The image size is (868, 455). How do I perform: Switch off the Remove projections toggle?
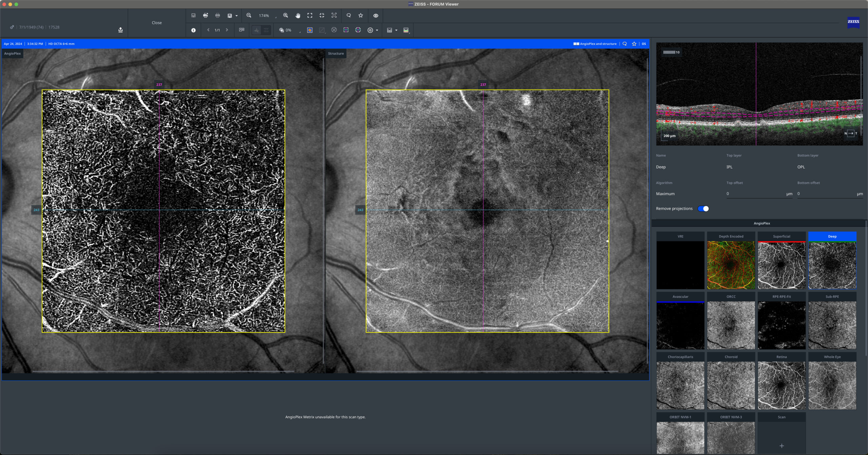click(x=703, y=209)
